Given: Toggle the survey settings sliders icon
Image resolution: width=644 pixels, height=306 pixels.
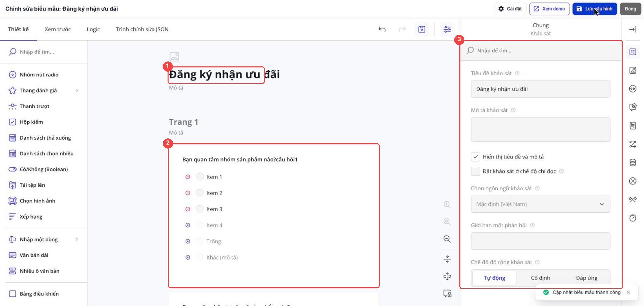Looking at the screenshot, I should point(447,29).
